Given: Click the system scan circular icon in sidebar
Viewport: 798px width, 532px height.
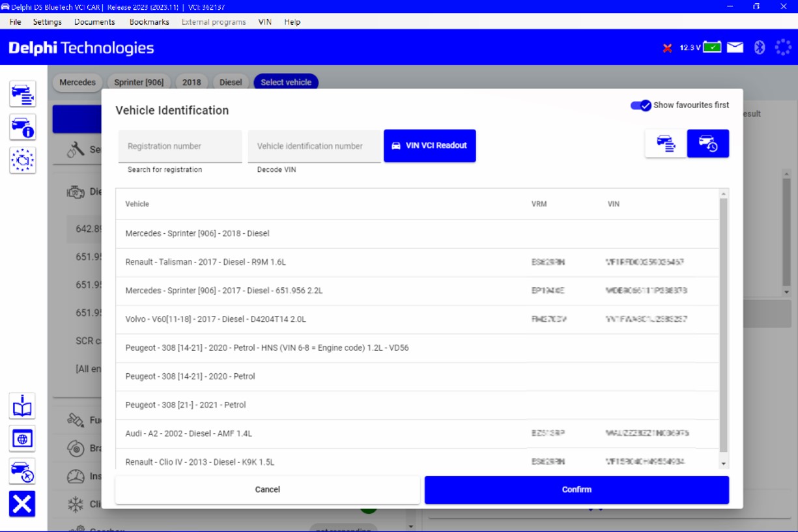Looking at the screenshot, I should tap(23, 160).
